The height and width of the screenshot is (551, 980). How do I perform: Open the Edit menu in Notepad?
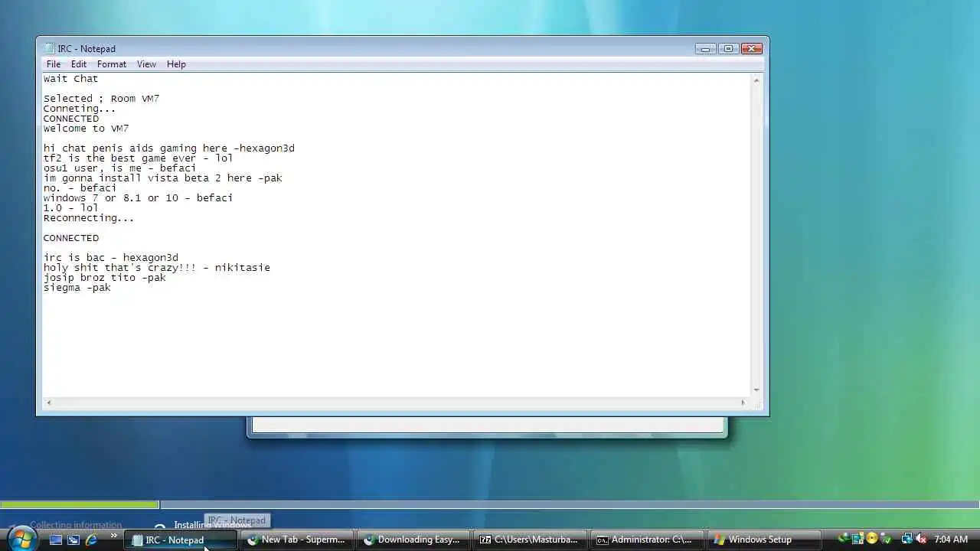tap(79, 64)
